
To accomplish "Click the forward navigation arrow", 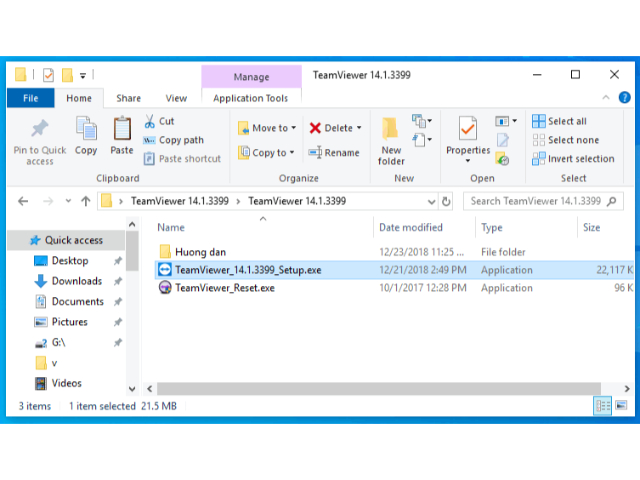I will click(48, 201).
